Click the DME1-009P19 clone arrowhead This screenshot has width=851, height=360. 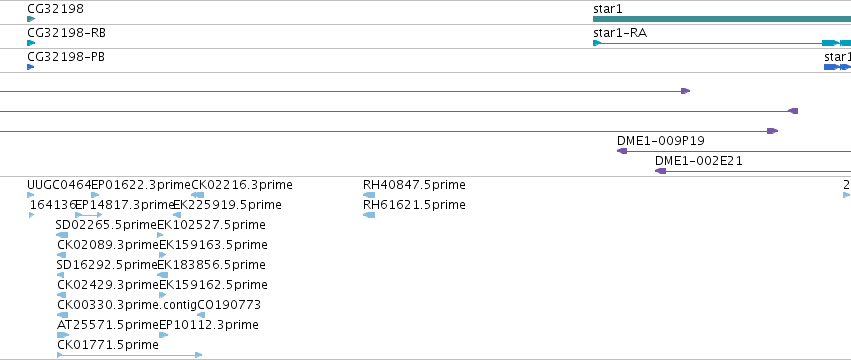[x=622, y=151]
